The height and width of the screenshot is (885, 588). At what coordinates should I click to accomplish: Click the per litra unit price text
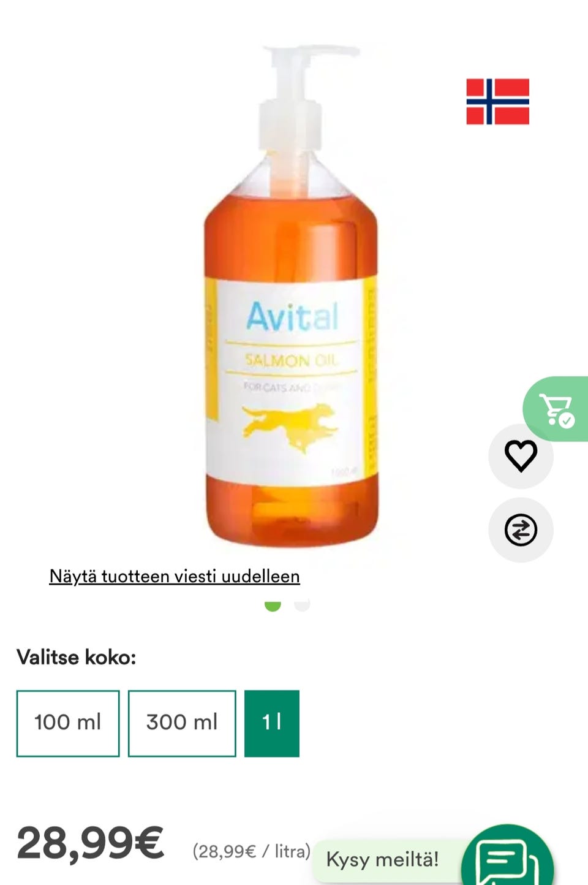pyautogui.click(x=252, y=851)
